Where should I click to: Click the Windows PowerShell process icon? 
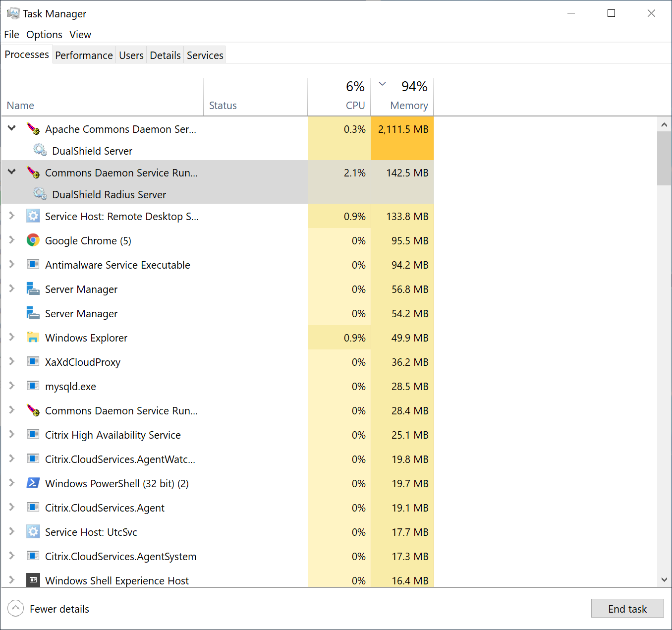coord(33,483)
